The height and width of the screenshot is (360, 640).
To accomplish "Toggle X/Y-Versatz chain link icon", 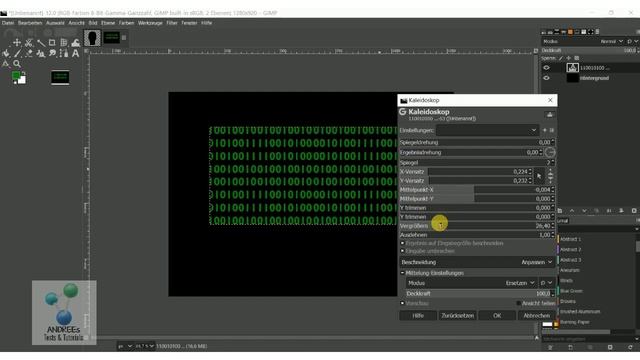I will coord(550,176).
